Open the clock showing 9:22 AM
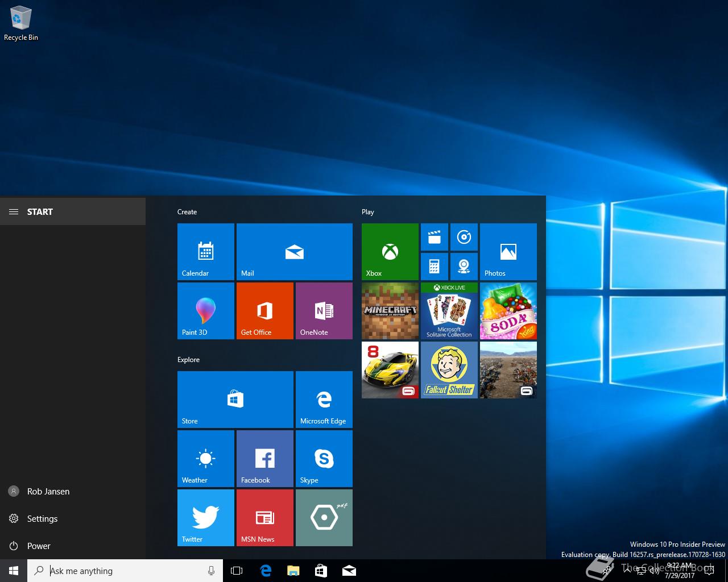This screenshot has width=728, height=582. [x=680, y=571]
